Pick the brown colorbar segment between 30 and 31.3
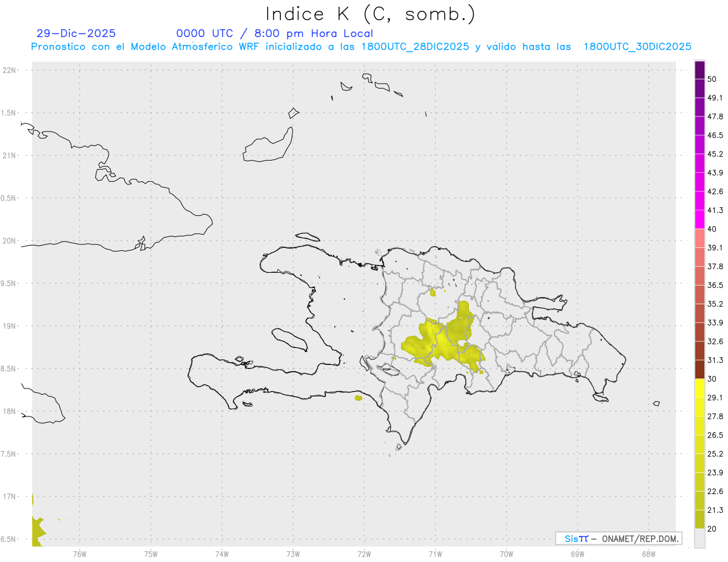The image size is (728, 562). [x=699, y=369]
